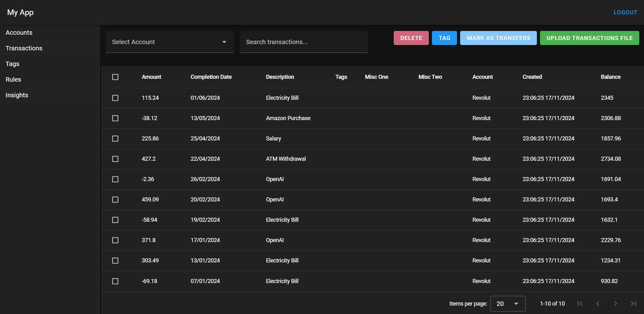Tick the select-all checkbox in table header
Viewport: 644px width, 314px height.
pos(115,77)
